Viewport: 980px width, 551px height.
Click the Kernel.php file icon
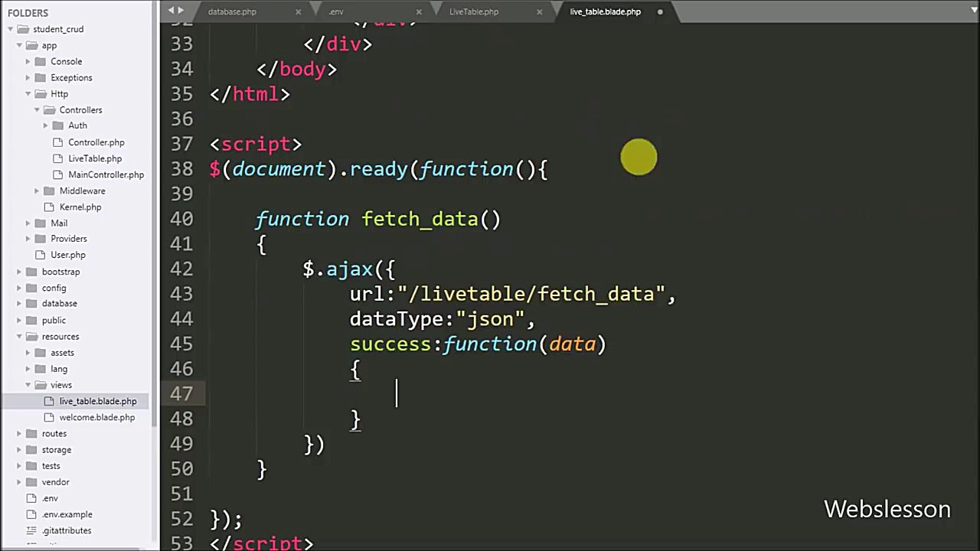click(50, 207)
